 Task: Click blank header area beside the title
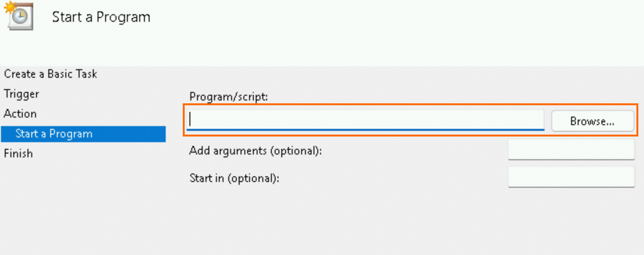(x=379, y=28)
